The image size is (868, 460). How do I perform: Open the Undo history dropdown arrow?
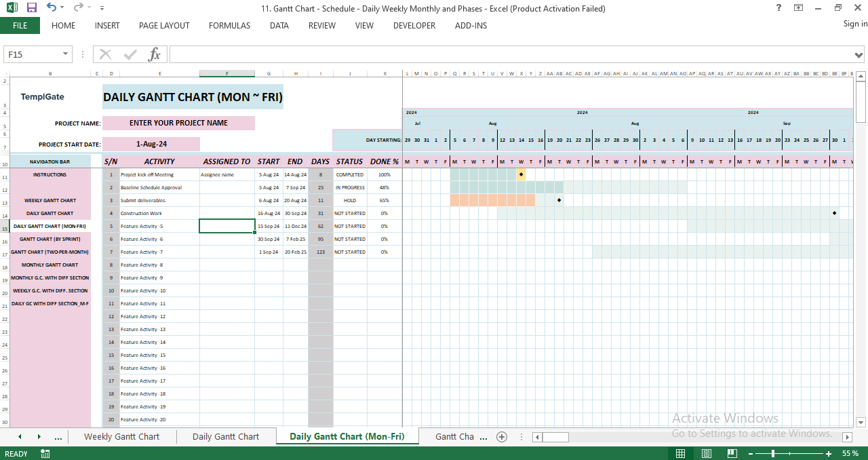click(62, 8)
